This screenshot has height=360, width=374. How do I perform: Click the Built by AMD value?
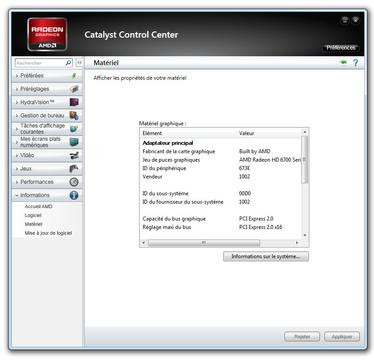255,151
